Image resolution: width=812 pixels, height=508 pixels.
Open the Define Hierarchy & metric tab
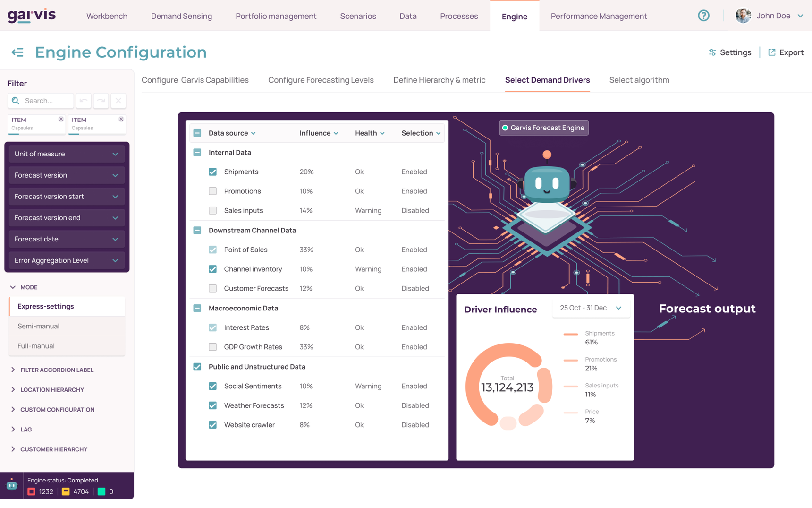[440, 80]
